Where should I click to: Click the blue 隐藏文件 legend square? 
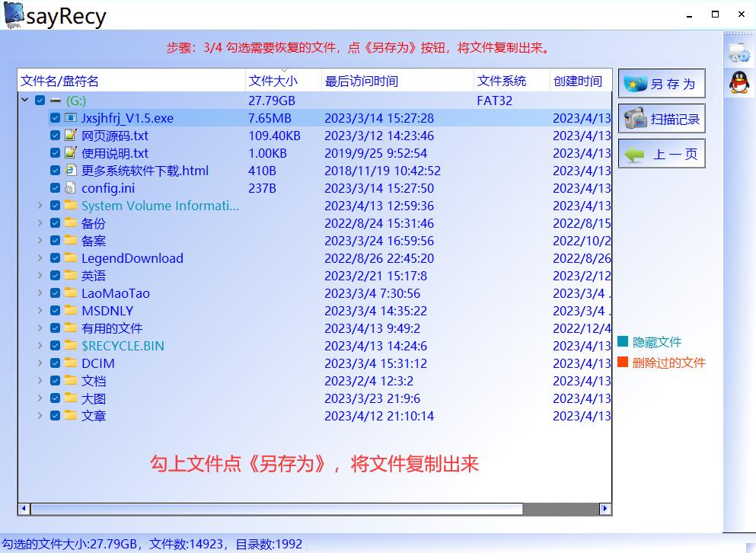621,341
